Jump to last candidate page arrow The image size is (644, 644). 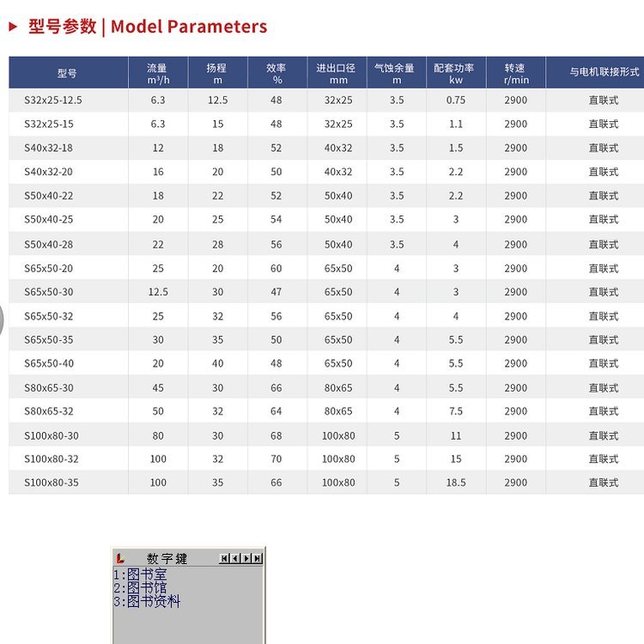click(x=257, y=559)
